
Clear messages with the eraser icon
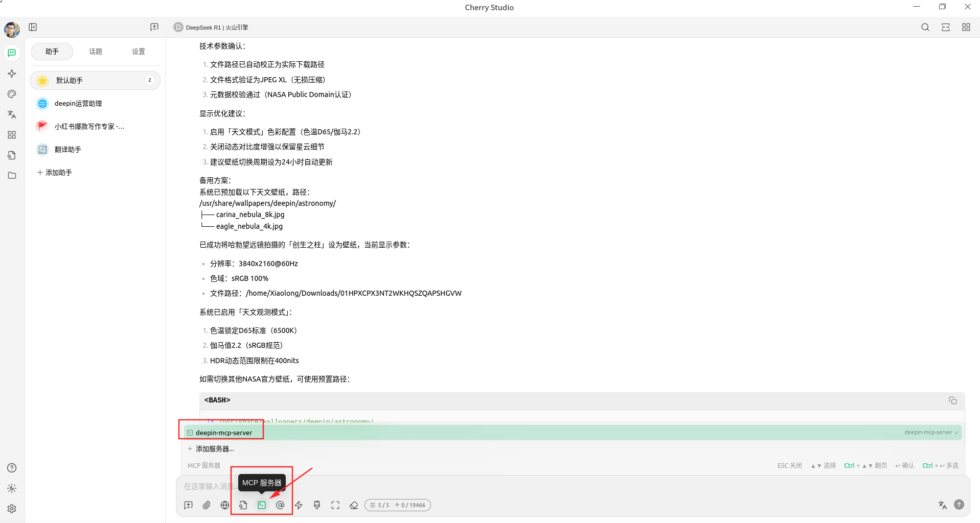tap(354, 505)
